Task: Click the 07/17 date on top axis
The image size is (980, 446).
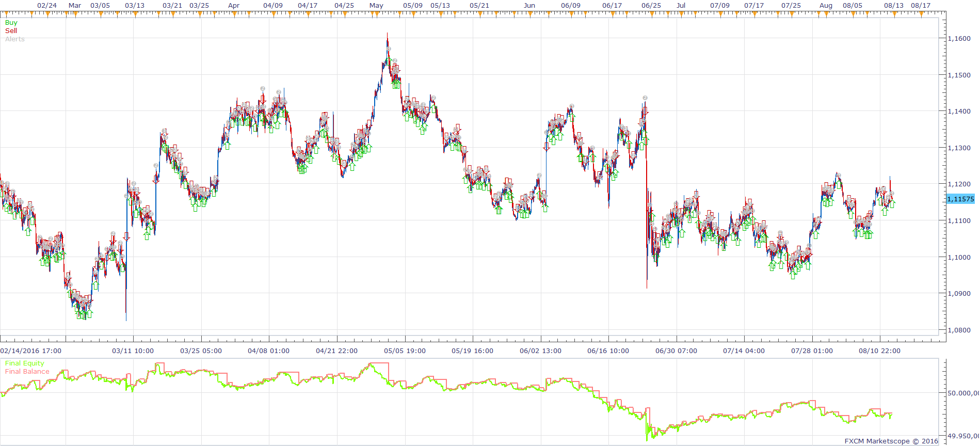Action: tap(754, 6)
